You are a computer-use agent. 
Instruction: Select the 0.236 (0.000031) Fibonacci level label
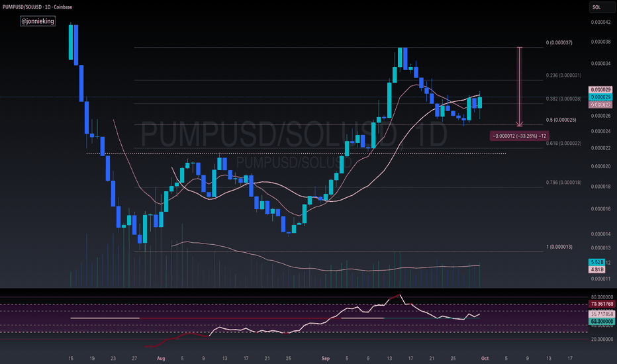[x=563, y=75]
